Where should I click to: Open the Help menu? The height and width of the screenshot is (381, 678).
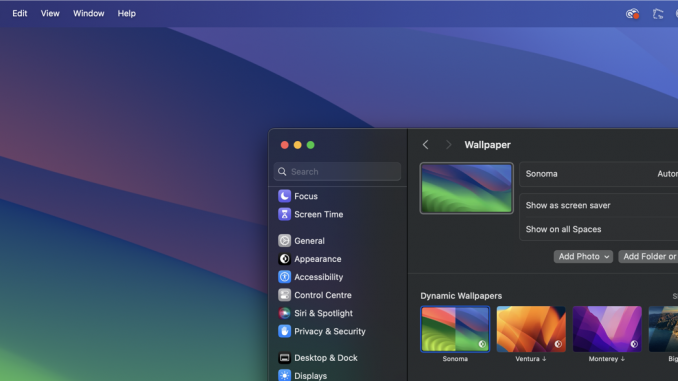[127, 13]
